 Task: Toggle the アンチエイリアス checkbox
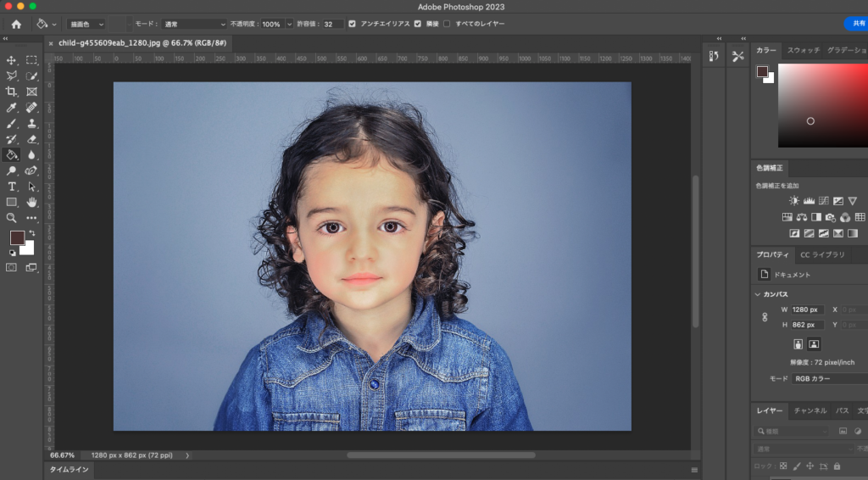[352, 24]
